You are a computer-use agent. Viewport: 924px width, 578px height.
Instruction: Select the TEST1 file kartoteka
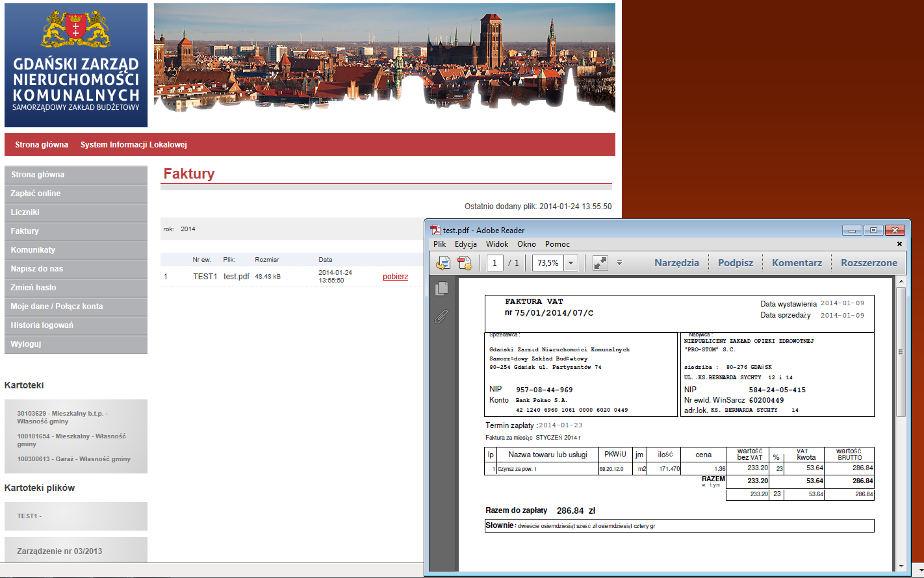point(29,516)
